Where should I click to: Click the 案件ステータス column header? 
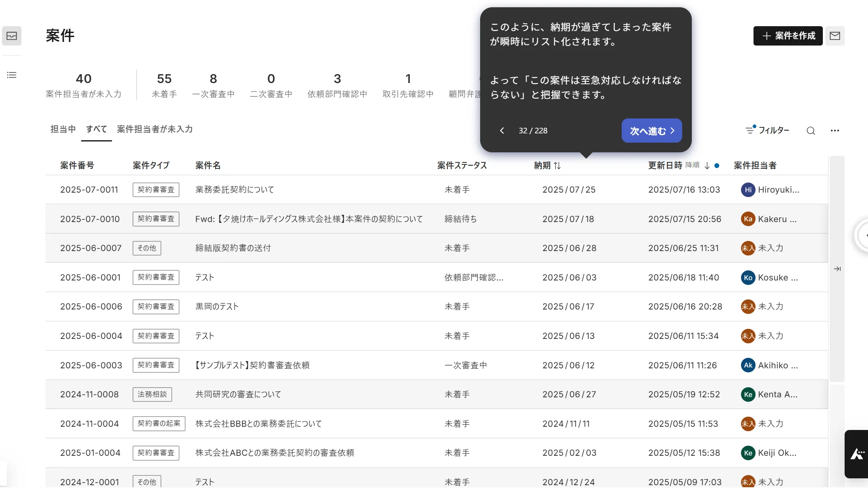pos(462,166)
